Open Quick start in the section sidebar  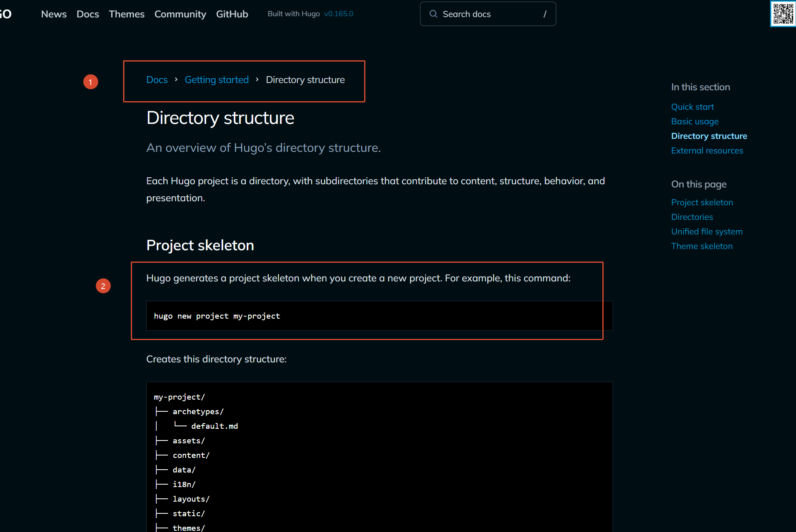tap(692, 107)
